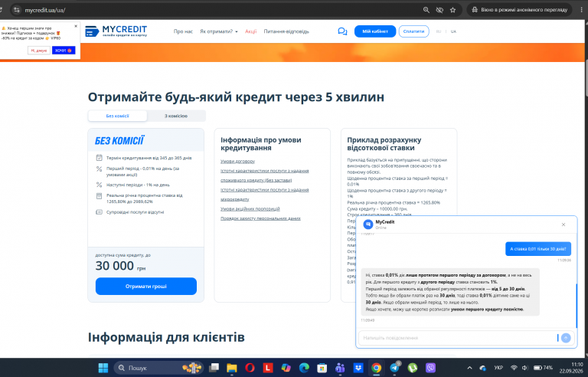
Task: Click the icon beside 'Супровідні послуги відсутні'
Action: tap(99, 212)
